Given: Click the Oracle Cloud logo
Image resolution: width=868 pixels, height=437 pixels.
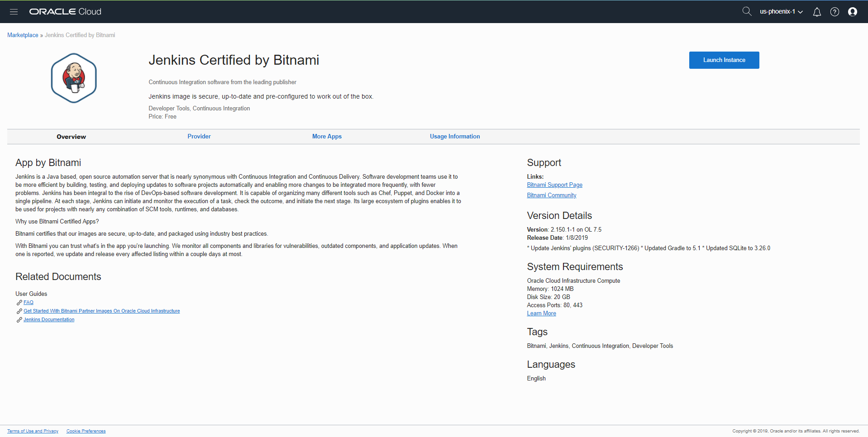Looking at the screenshot, I should point(65,12).
